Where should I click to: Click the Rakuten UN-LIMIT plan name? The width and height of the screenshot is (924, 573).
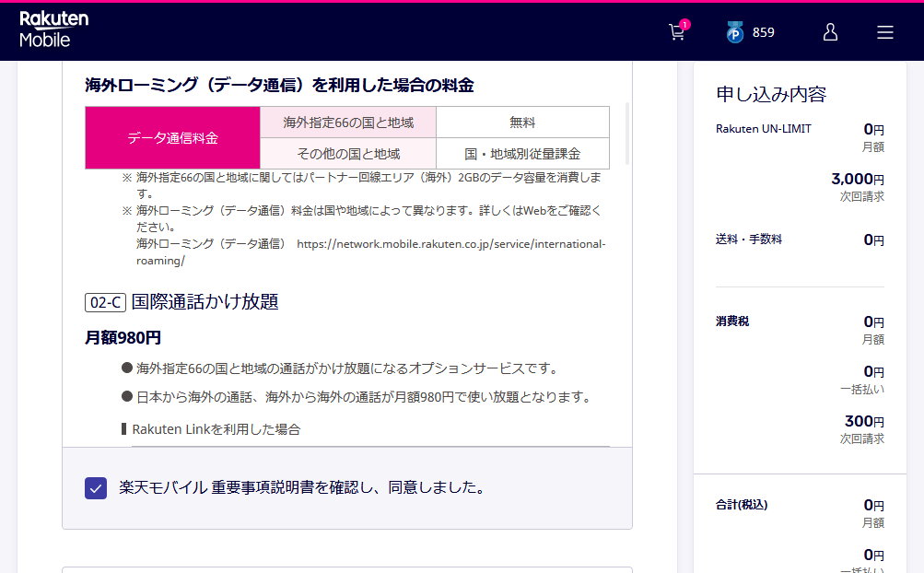click(x=763, y=129)
